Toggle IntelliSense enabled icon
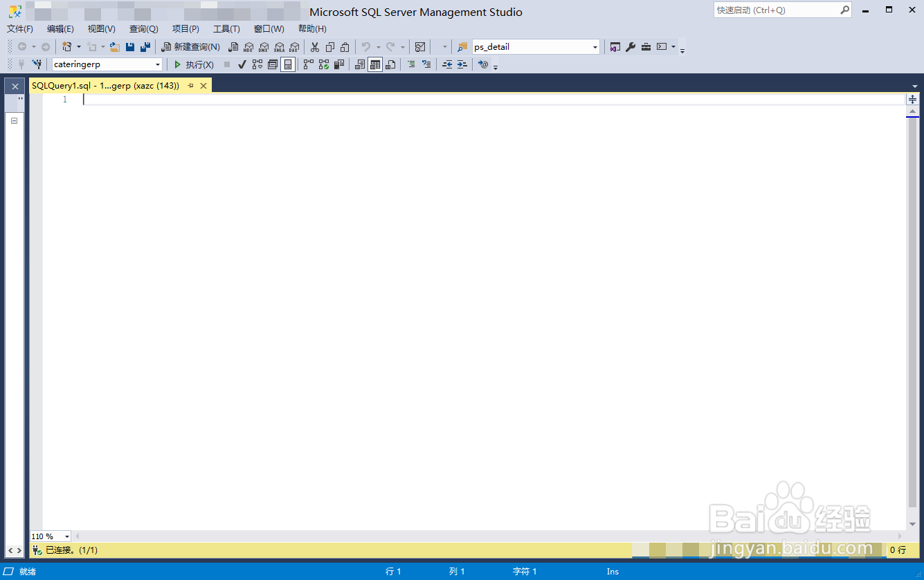Viewport: 924px width, 580px height. point(287,64)
